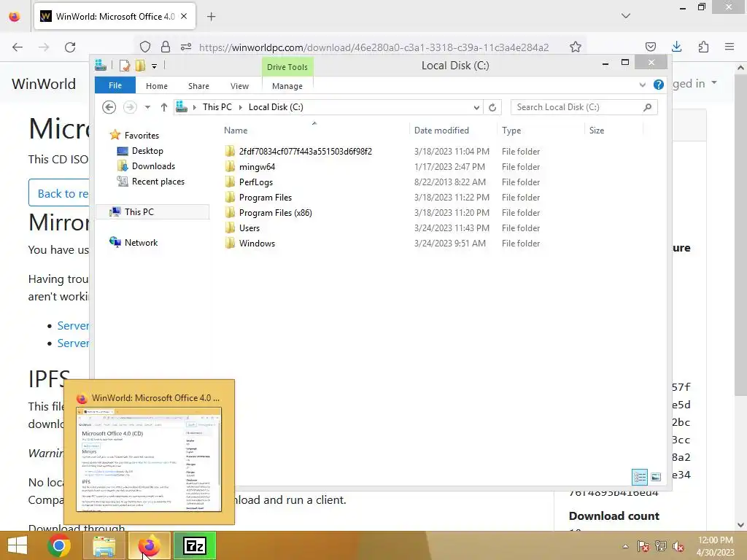The width and height of the screenshot is (747, 560).
Task: Switch to Details view layout icon
Action: [639, 477]
